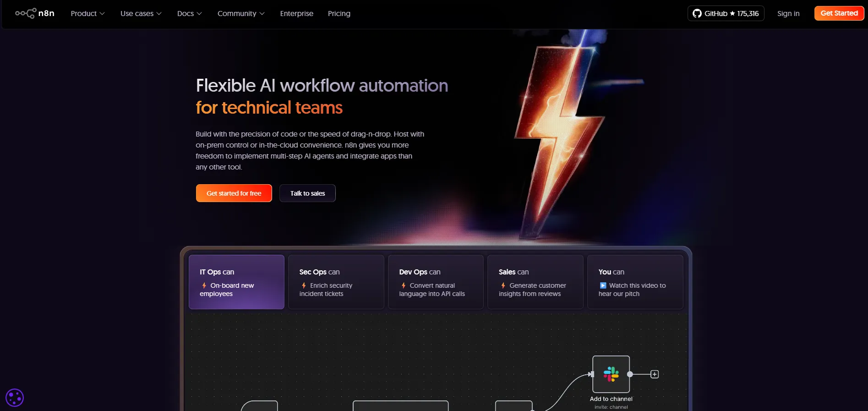Image resolution: width=868 pixels, height=411 pixels.
Task: Click the plus button after the Slack node
Action: click(x=655, y=374)
